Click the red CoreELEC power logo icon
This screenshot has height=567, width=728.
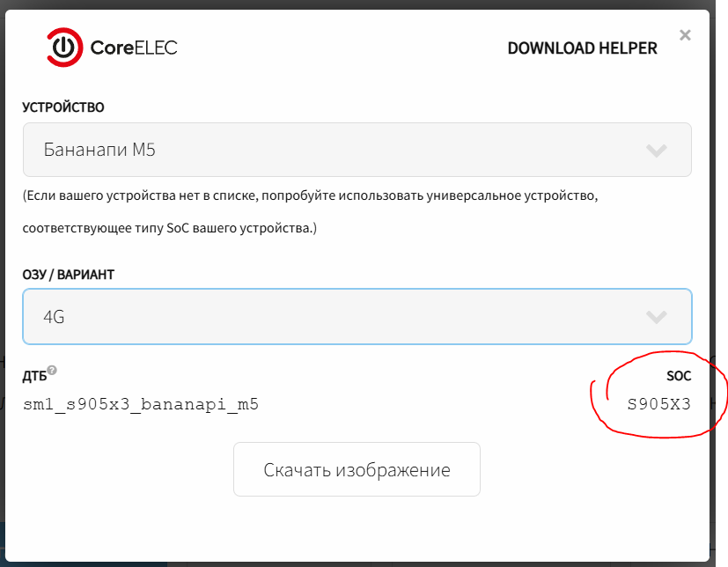coord(64,48)
